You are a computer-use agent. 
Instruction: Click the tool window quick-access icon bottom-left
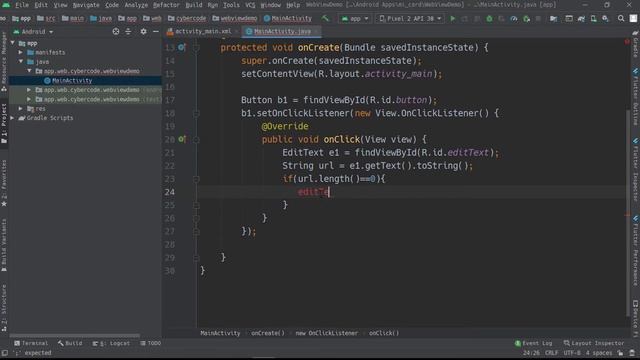point(4,353)
